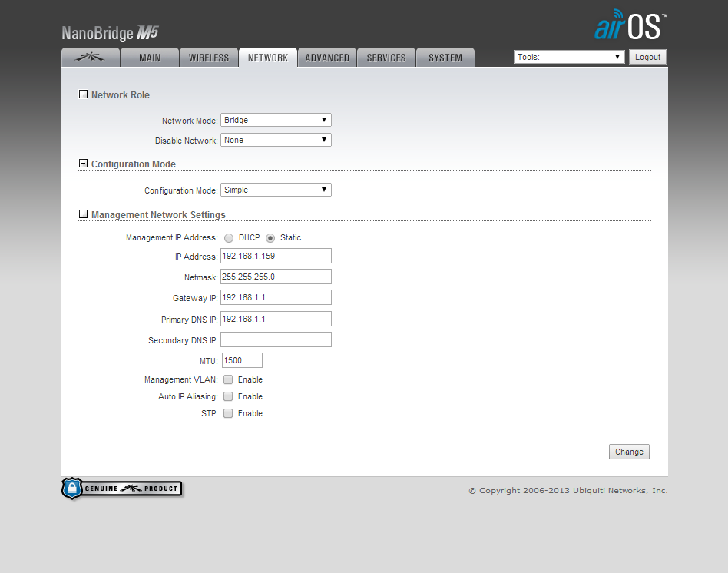Click the Change button

click(629, 452)
